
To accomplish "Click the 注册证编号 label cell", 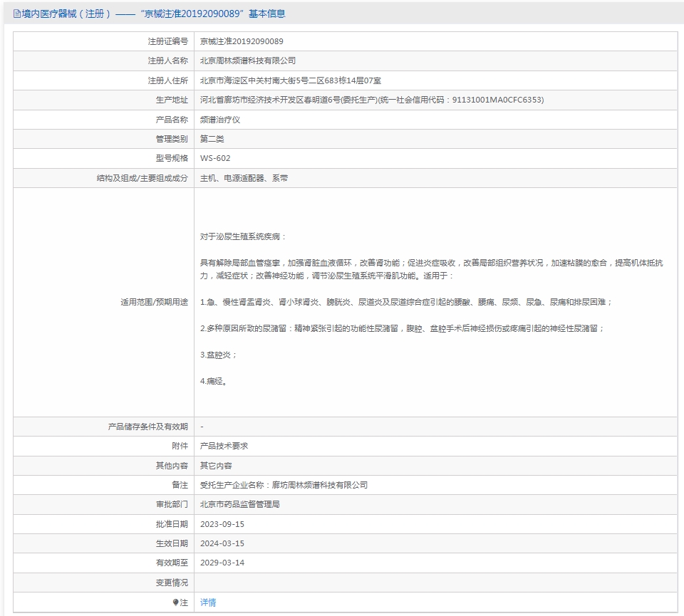I will pyautogui.click(x=168, y=41).
